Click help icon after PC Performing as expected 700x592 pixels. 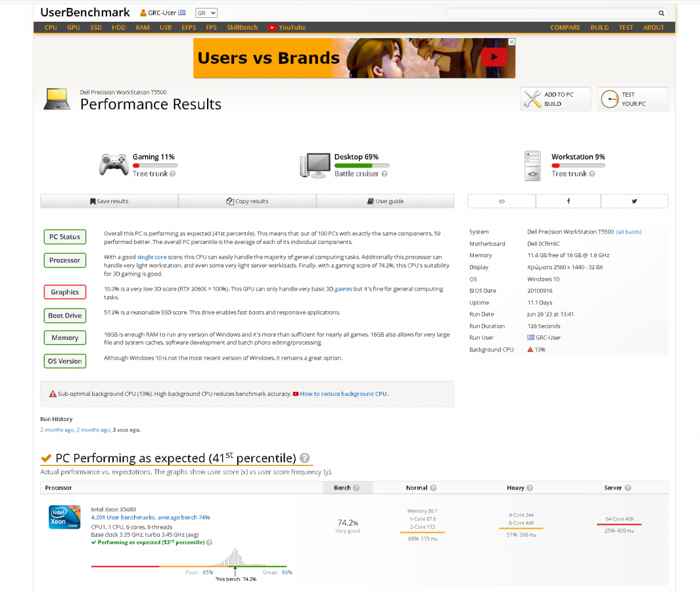tap(305, 458)
